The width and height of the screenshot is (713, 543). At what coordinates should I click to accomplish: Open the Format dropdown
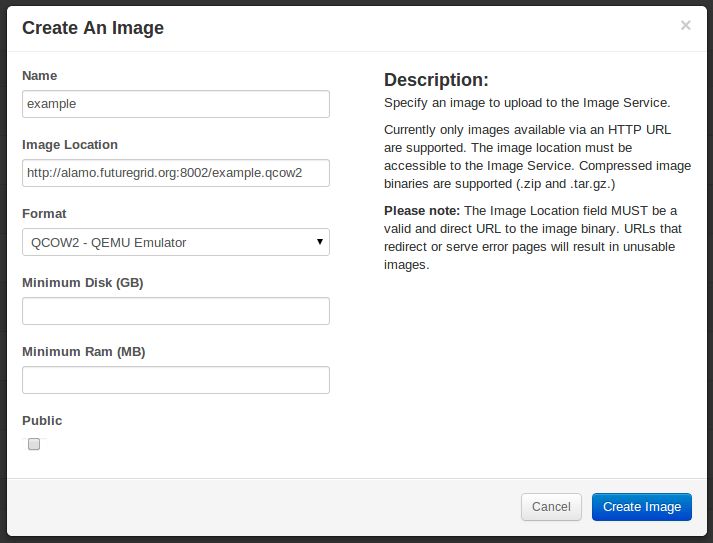[176, 242]
